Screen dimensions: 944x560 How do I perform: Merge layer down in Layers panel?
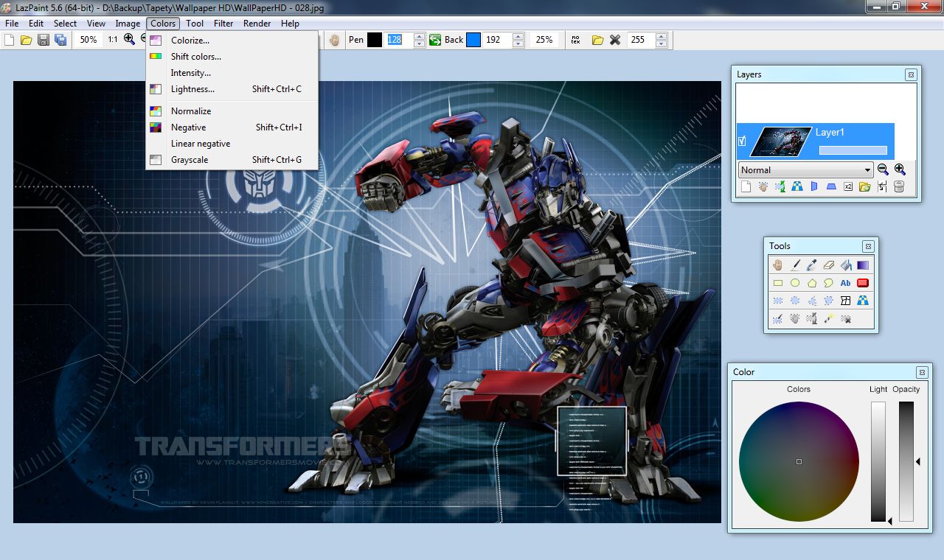[x=881, y=187]
